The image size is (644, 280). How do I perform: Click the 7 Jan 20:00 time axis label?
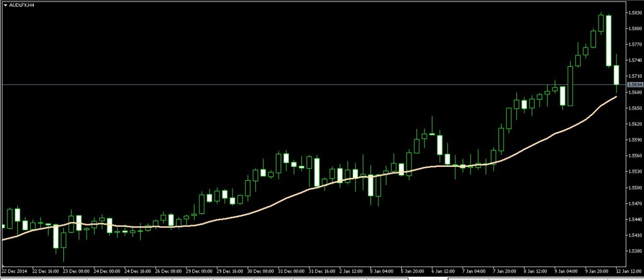[x=506, y=271]
